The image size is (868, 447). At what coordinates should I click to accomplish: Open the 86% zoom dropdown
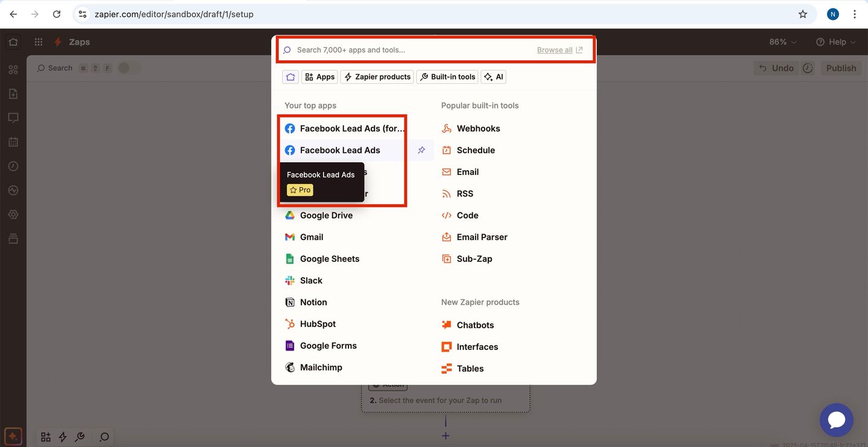coord(782,42)
